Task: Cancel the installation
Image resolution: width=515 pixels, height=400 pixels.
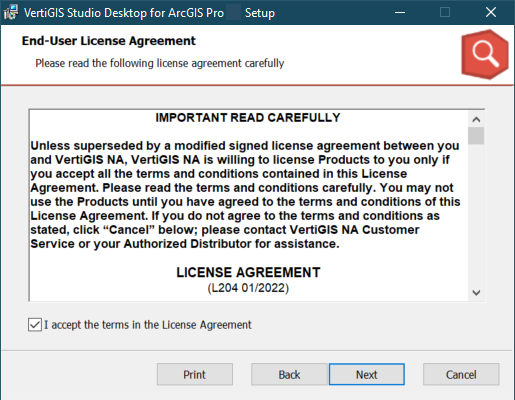Action: (461, 374)
